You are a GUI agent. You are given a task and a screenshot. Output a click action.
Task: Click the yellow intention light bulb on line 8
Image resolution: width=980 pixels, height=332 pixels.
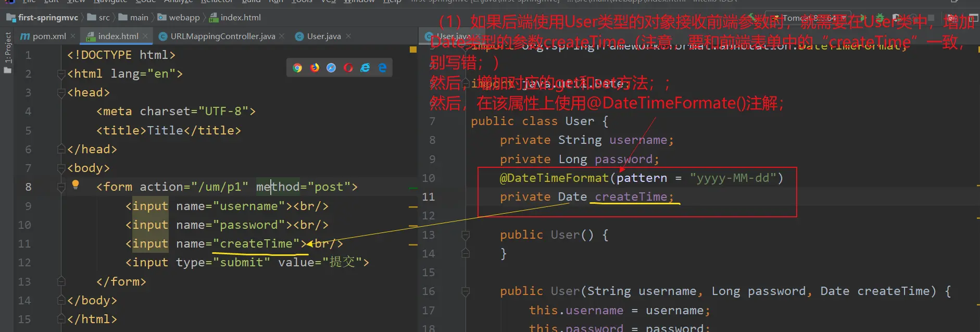(76, 184)
